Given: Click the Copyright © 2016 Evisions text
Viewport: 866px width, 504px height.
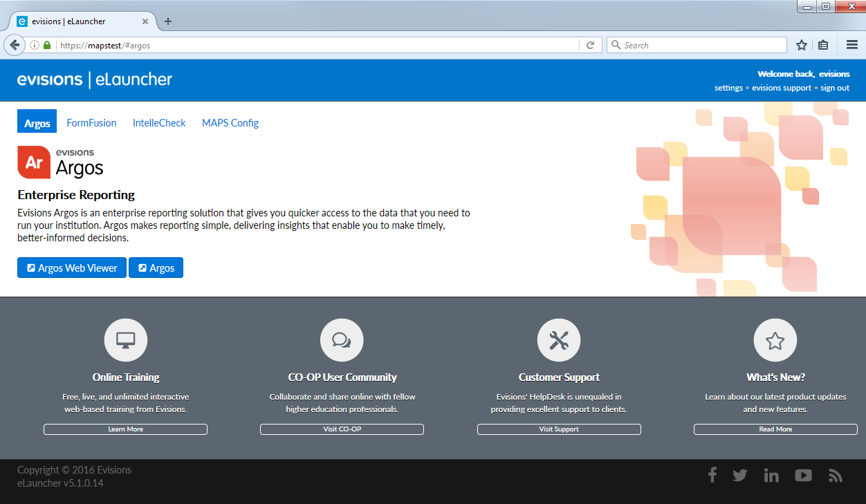Looking at the screenshot, I should point(74,470).
